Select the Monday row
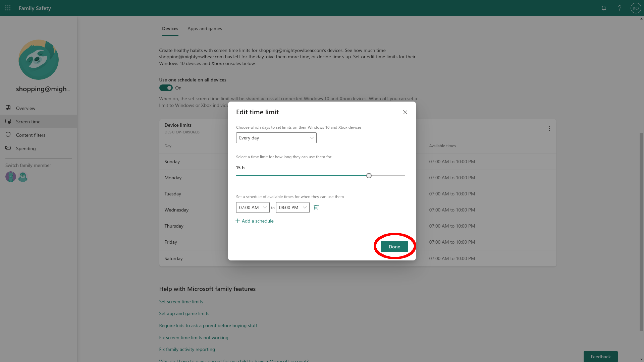Image resolution: width=644 pixels, height=362 pixels. [x=358, y=178]
